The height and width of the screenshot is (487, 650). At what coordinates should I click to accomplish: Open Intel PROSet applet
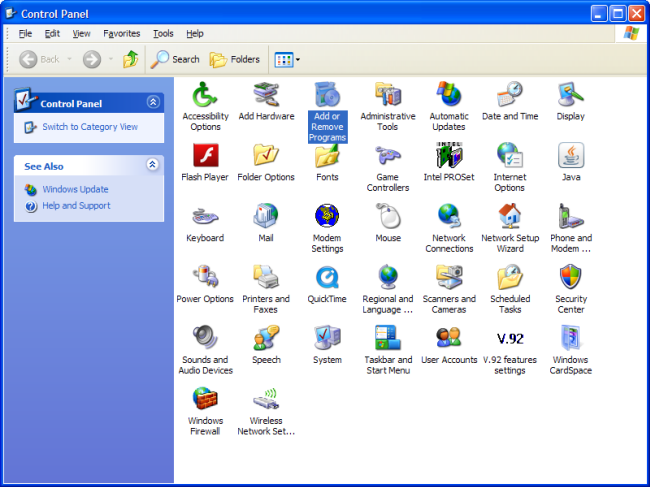tap(449, 162)
